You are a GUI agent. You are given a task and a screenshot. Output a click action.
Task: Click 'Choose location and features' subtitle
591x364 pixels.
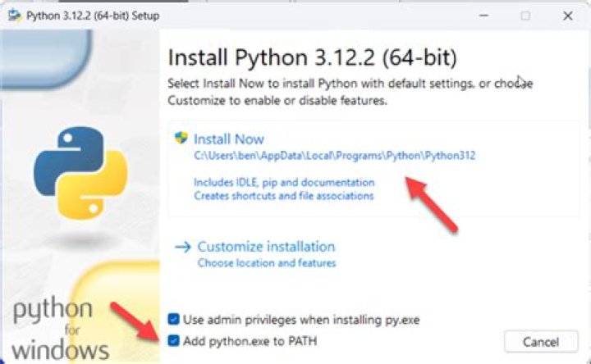(267, 262)
